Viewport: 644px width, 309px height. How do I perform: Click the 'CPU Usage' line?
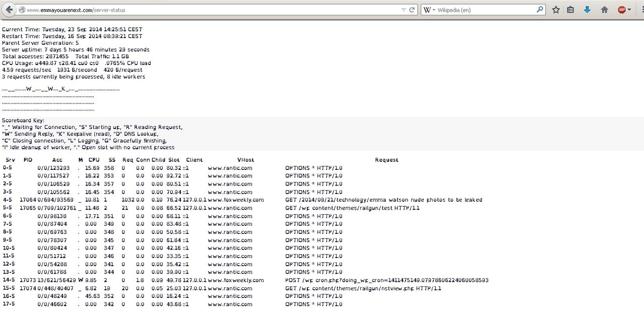coord(77,63)
